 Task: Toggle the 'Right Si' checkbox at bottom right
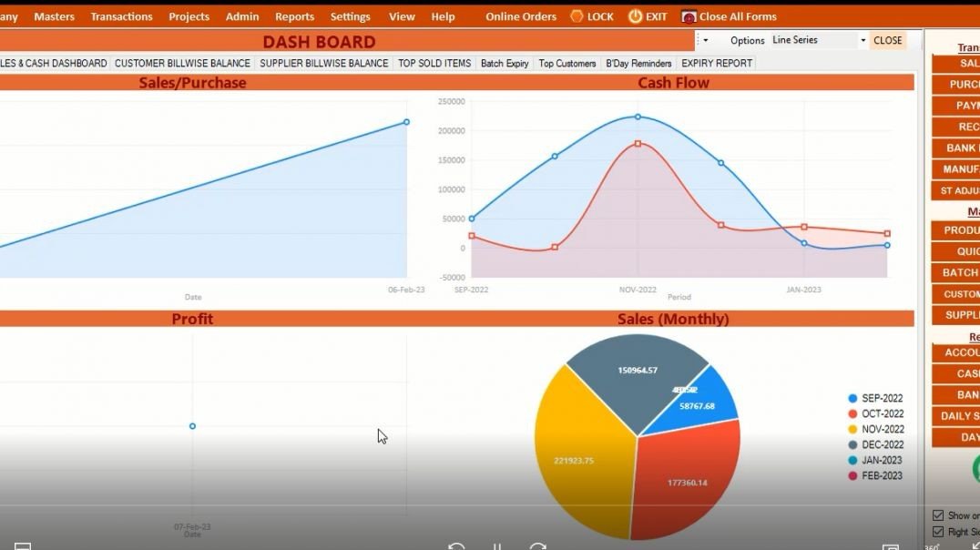pyautogui.click(x=940, y=530)
